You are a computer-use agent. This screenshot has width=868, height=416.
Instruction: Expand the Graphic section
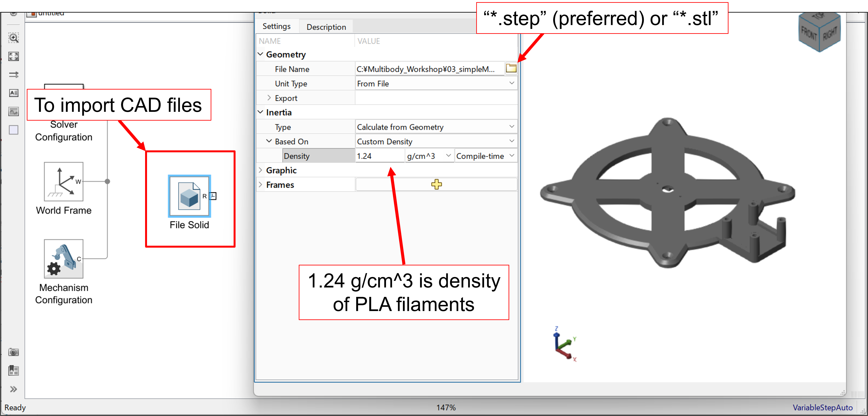click(260, 170)
